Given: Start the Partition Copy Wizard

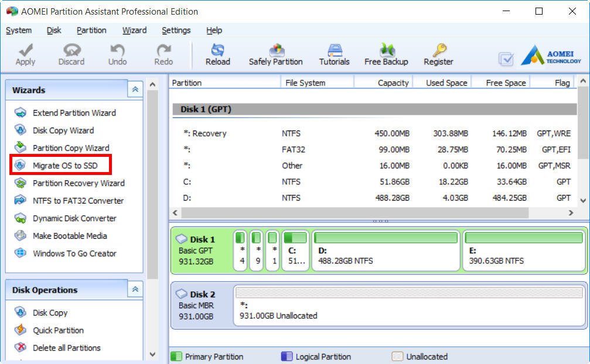Looking at the screenshot, I should (x=62, y=148).
